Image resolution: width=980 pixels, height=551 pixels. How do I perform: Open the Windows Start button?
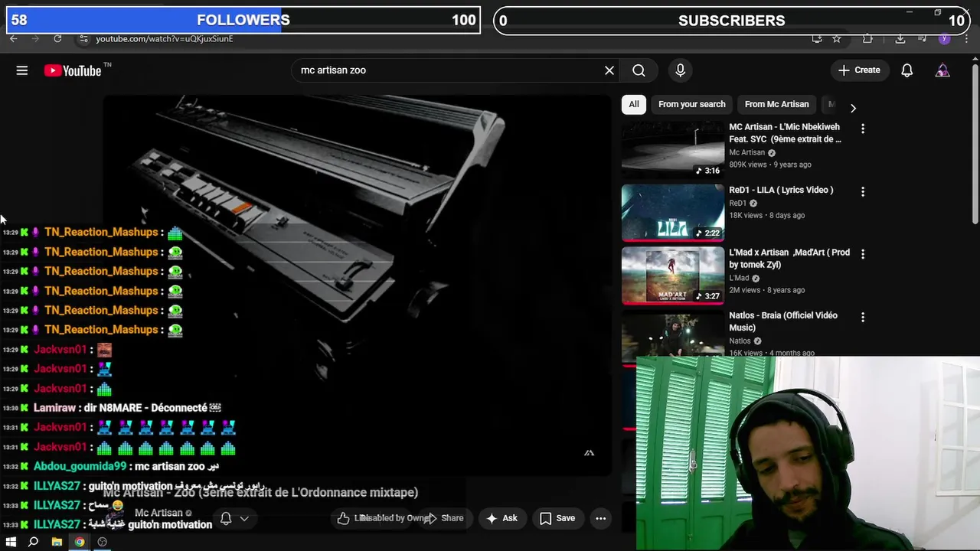click(11, 542)
